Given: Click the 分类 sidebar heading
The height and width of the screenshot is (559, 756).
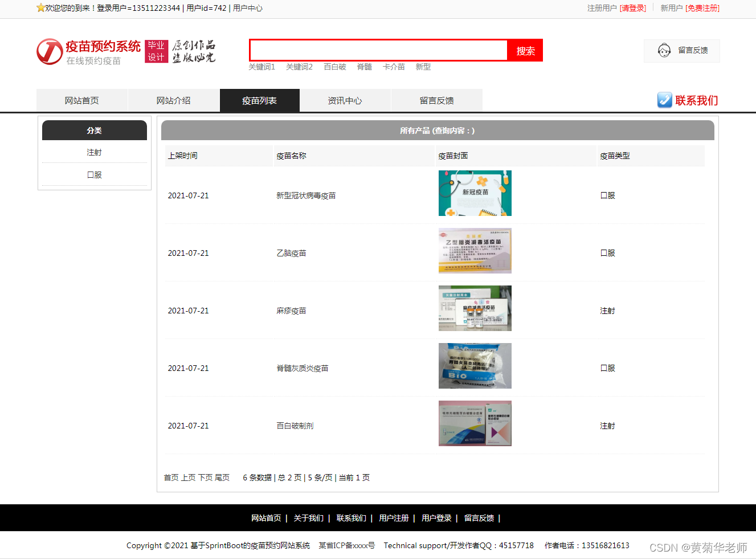Looking at the screenshot, I should [95, 130].
